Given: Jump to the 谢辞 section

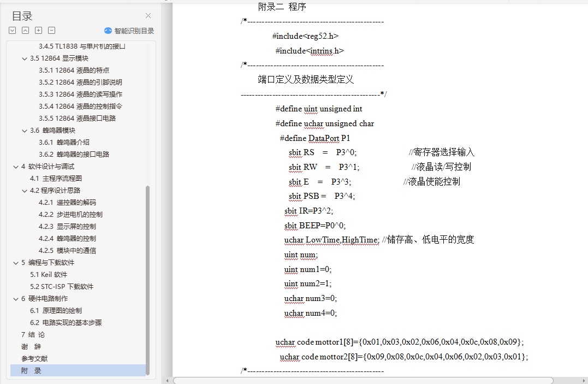Looking at the screenshot, I should tap(31, 346).
